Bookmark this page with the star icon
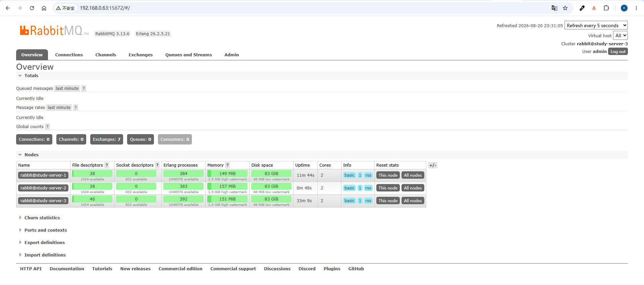This screenshot has height=285, width=644. point(565,8)
